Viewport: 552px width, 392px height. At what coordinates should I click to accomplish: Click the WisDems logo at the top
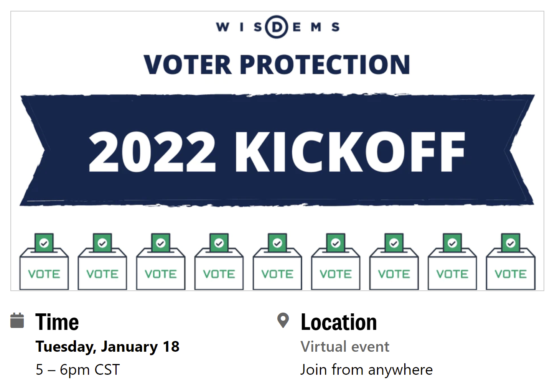(x=277, y=27)
